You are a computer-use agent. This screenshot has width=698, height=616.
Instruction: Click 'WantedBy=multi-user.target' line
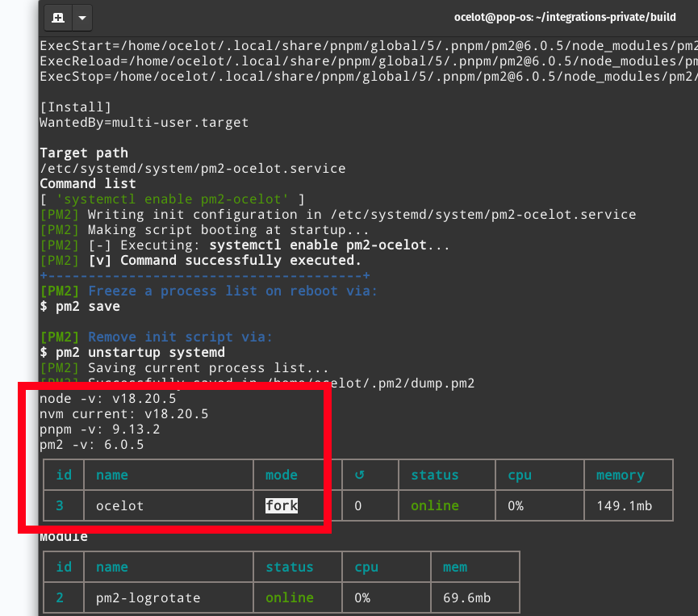(x=144, y=123)
